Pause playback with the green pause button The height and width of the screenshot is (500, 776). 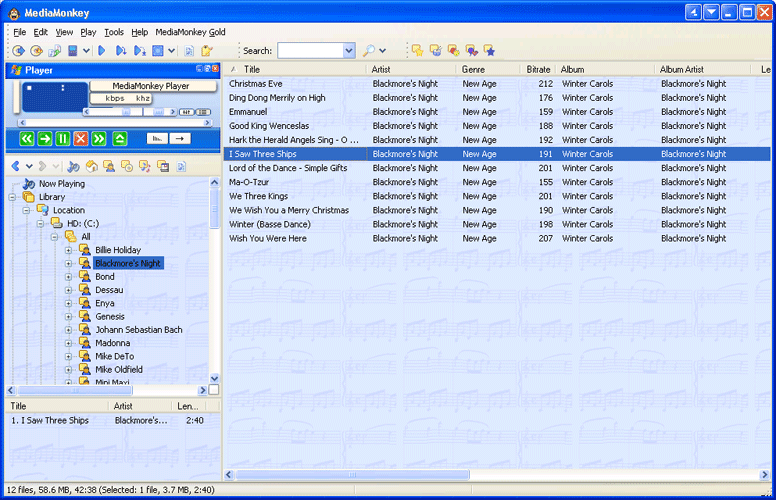point(63,139)
